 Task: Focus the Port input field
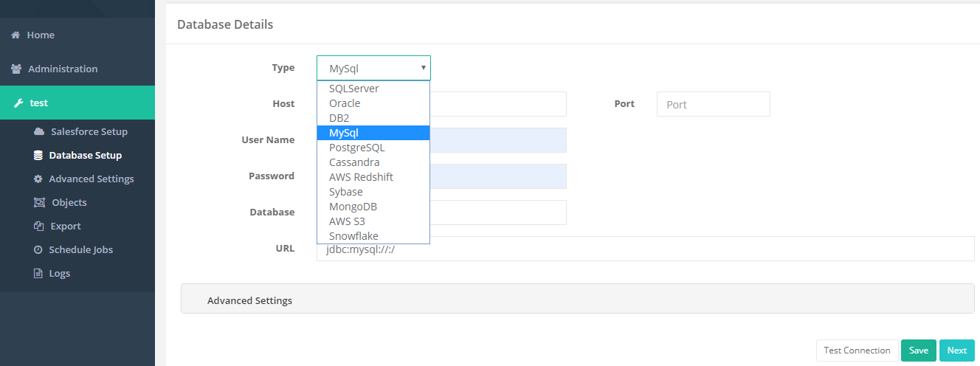click(x=713, y=104)
